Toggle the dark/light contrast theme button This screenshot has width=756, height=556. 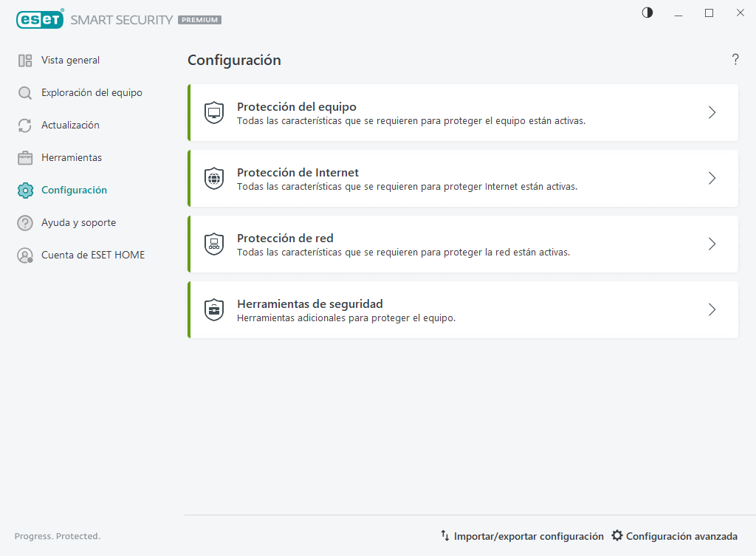click(647, 13)
